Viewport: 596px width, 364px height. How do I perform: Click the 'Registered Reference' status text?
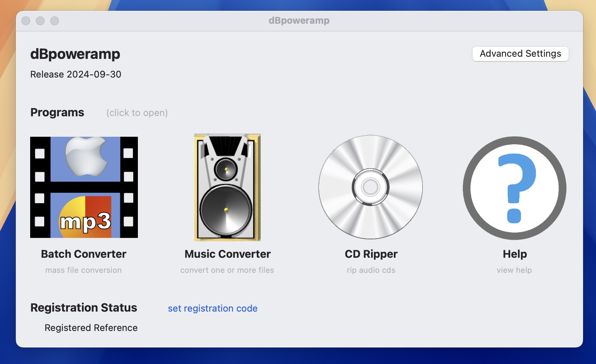[x=91, y=328]
